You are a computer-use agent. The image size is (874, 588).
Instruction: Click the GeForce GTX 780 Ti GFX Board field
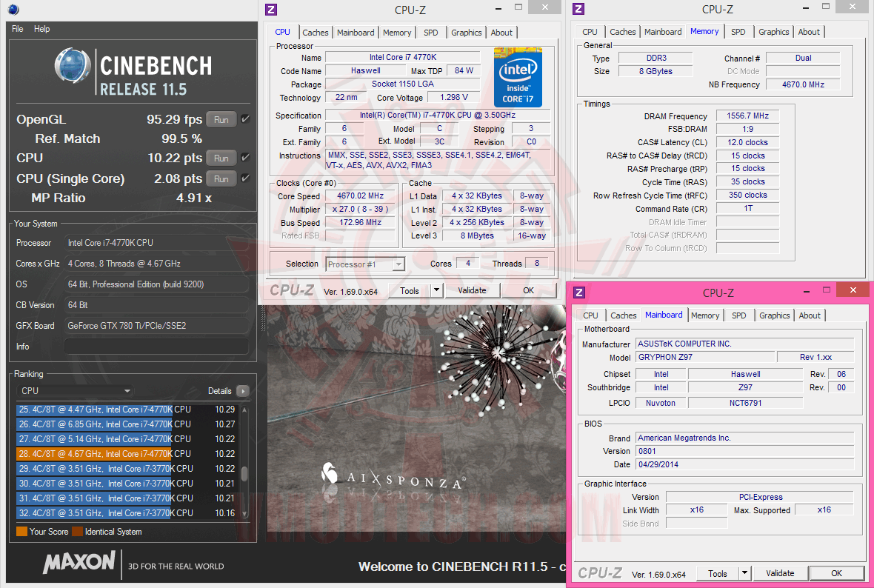tap(156, 326)
